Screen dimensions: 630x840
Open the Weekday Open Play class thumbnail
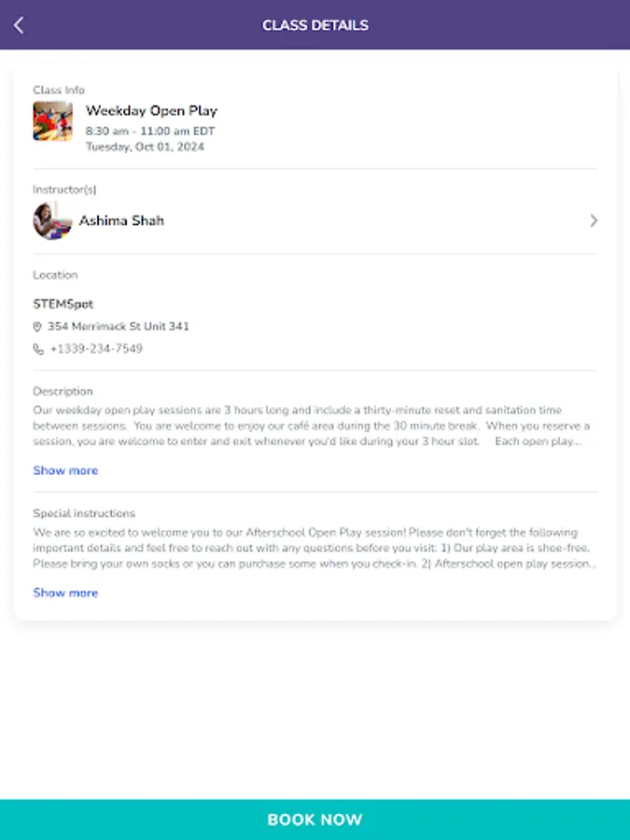(x=53, y=121)
